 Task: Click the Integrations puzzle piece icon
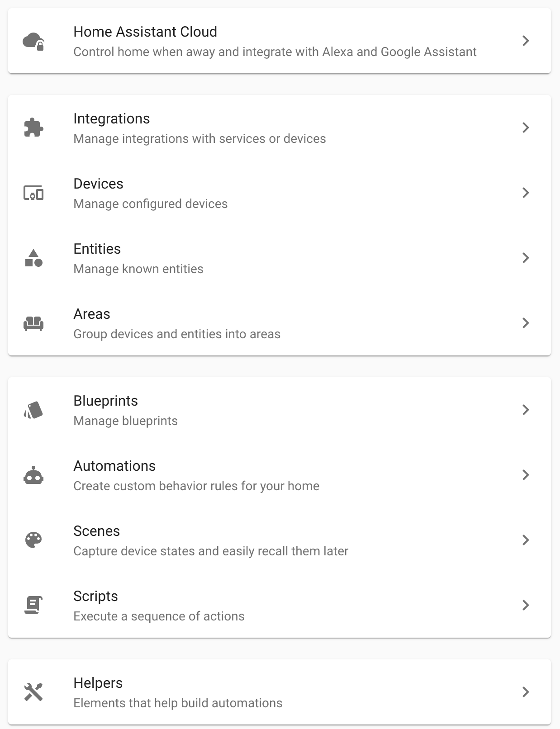(x=33, y=128)
